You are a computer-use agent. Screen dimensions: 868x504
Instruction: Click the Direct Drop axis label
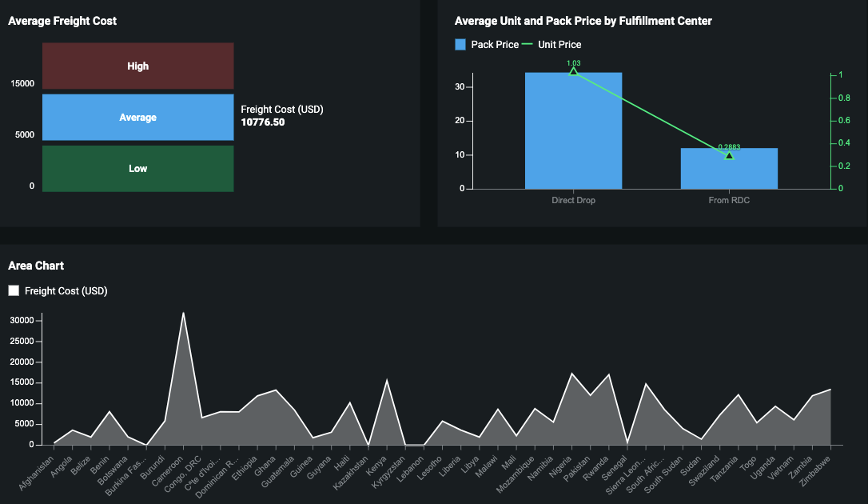tap(573, 200)
